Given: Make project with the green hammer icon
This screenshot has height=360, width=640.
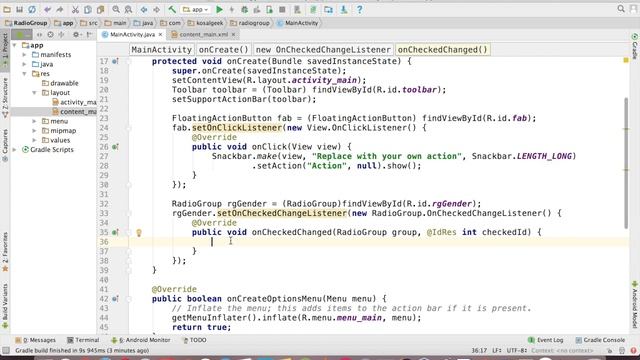Looking at the screenshot, I should pyautogui.click(x=172, y=9).
